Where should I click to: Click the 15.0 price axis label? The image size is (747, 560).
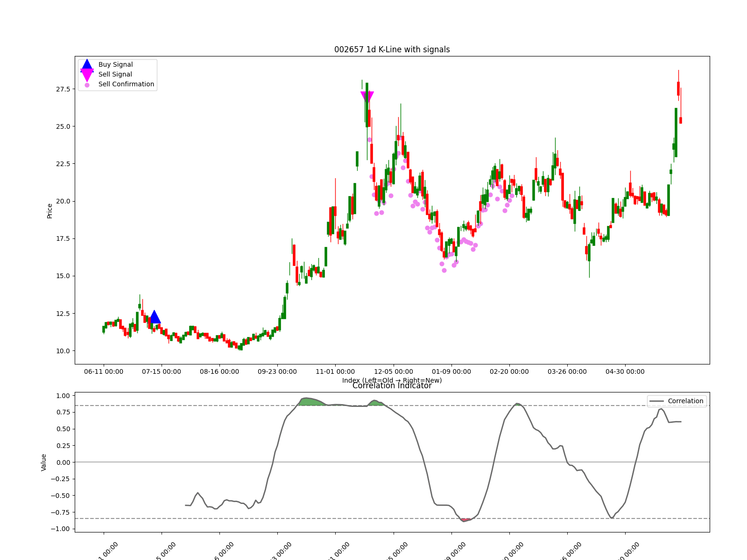click(x=63, y=276)
